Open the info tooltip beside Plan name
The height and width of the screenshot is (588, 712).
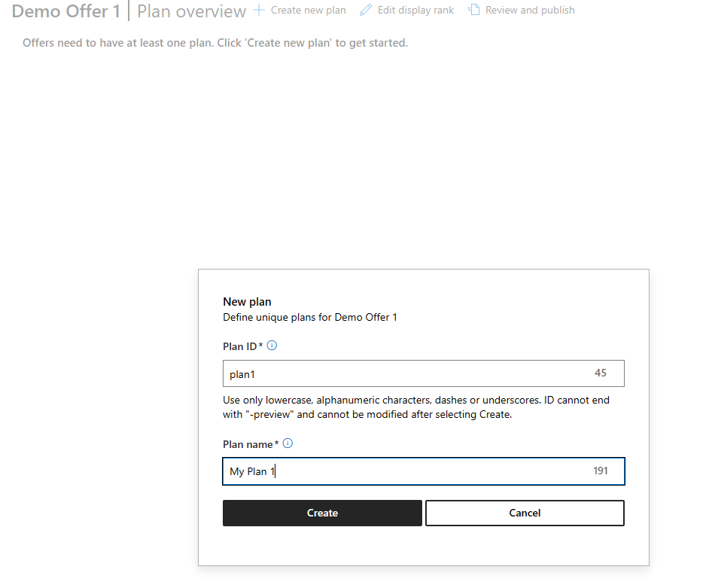(288, 443)
